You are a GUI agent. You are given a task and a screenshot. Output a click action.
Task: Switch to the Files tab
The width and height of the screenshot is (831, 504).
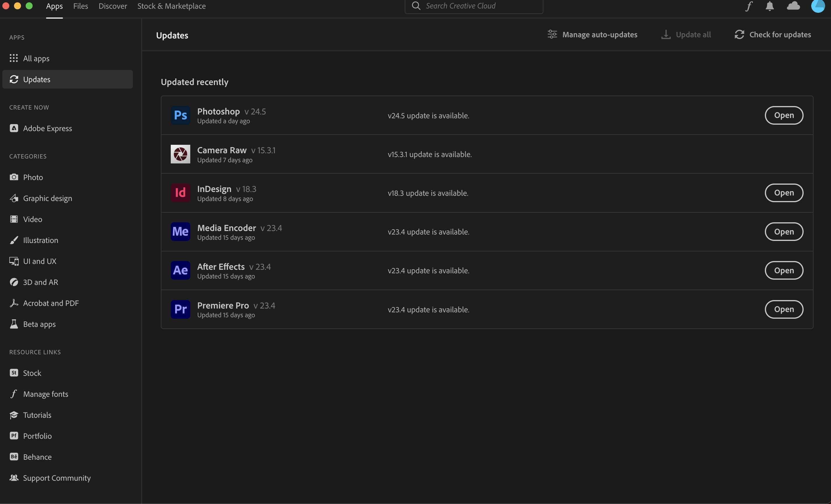[x=80, y=6]
